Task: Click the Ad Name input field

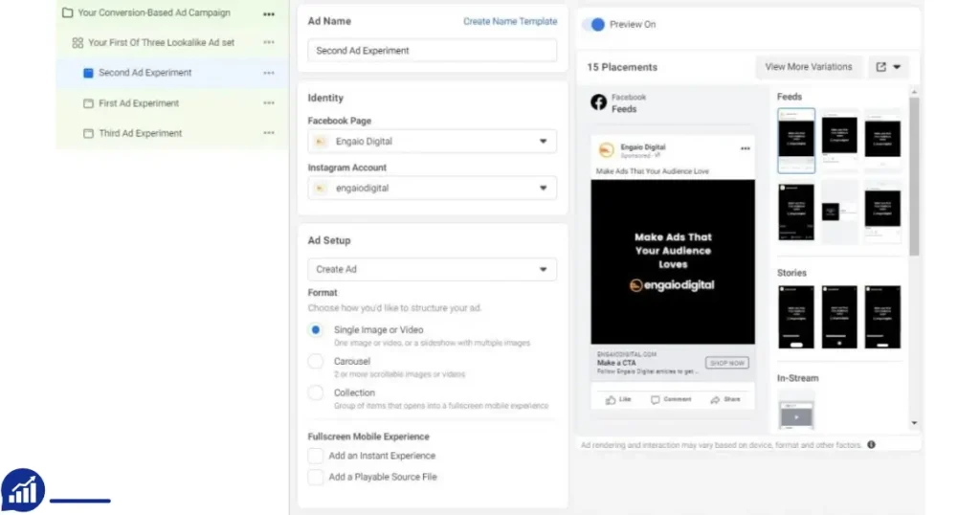Action: point(432,51)
